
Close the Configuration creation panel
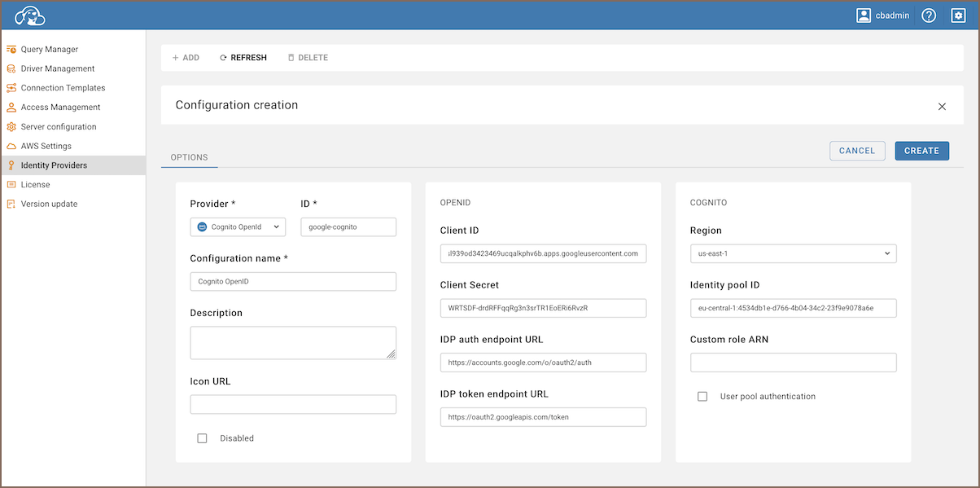942,107
